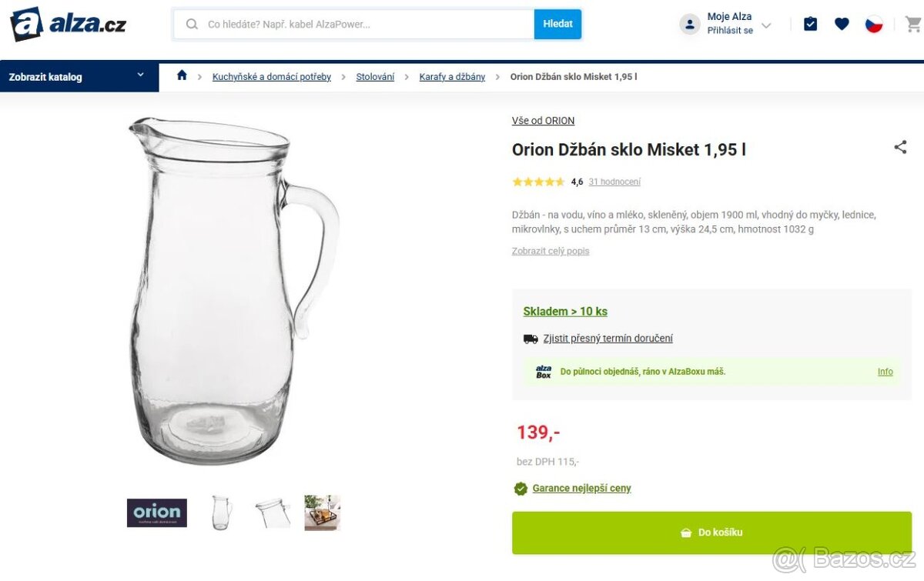Click the Garance nejlepší ceny link
Viewport: 924px width, 581px height.
click(x=581, y=489)
